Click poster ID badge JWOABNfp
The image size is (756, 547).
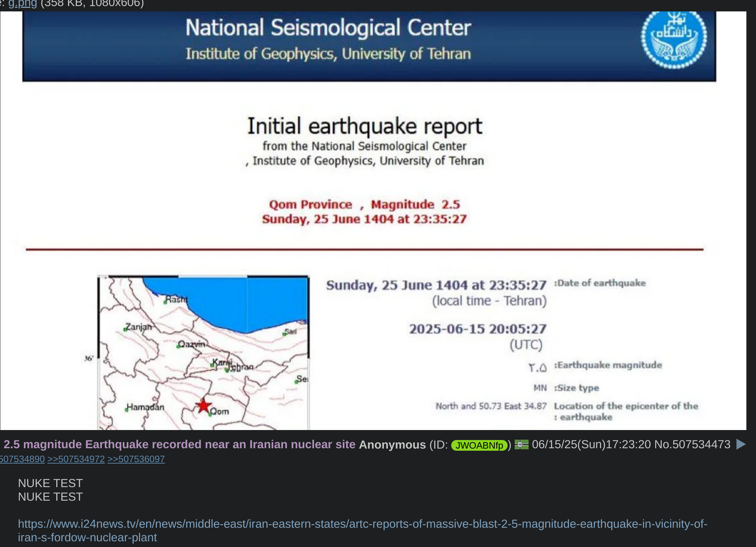point(479,445)
